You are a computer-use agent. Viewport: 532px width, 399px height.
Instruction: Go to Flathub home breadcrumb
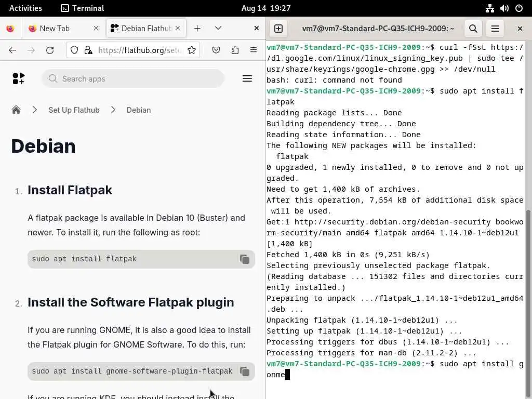[x=16, y=110]
